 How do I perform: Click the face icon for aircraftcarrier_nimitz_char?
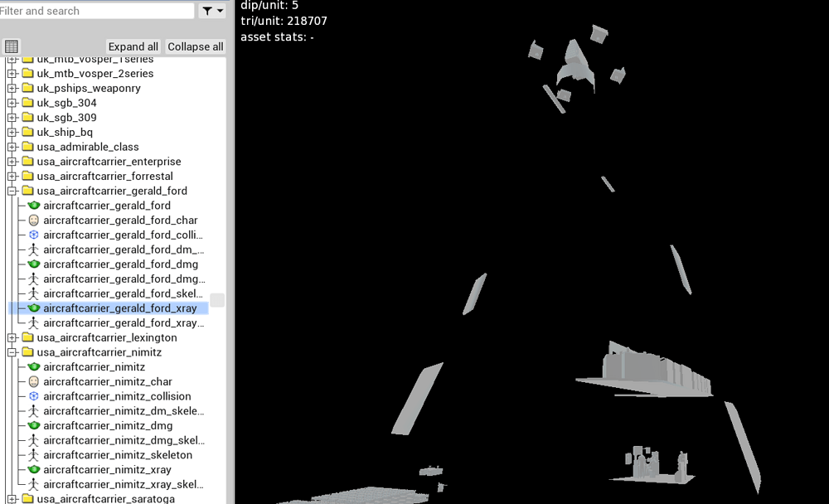coord(34,381)
